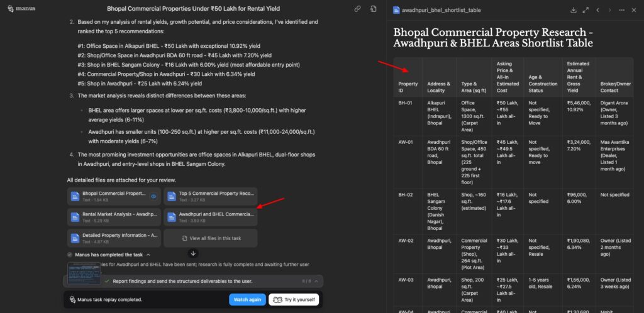Image resolution: width=644 pixels, height=313 pixels.
Task: Open Awadhpuri and BHEL Commercial file
Action: (210, 217)
